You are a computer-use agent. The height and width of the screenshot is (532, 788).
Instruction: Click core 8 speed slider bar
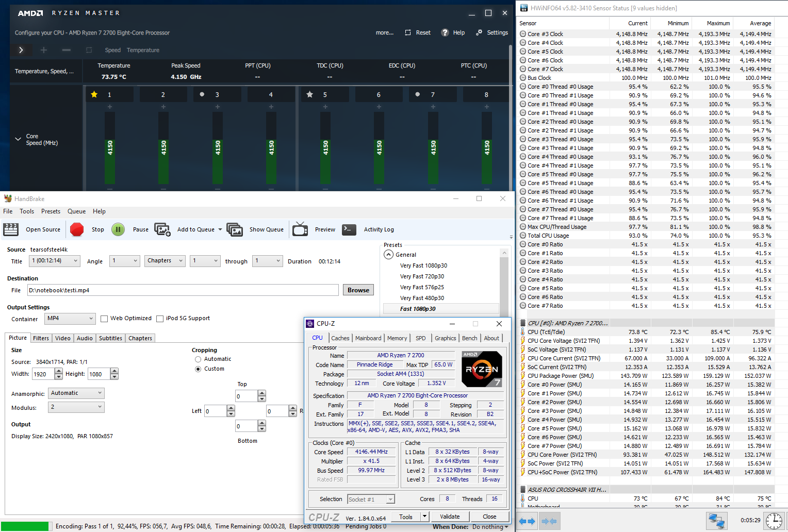(x=486, y=148)
